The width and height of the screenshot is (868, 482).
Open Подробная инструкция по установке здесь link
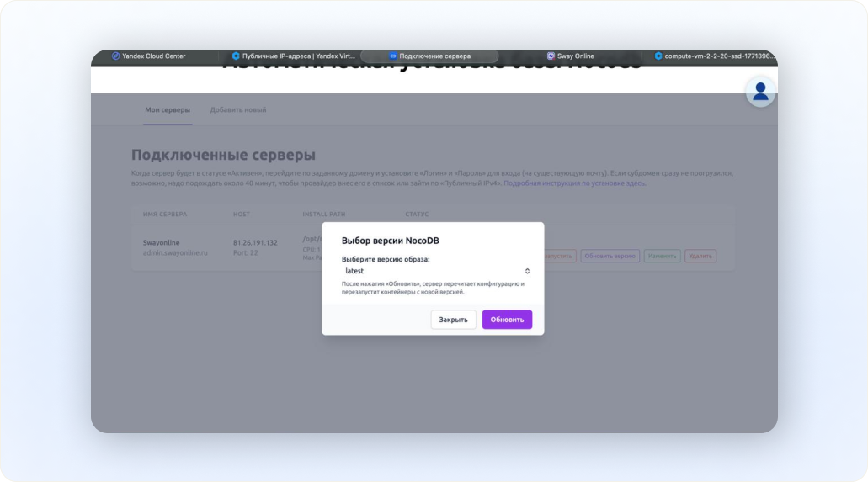point(574,183)
